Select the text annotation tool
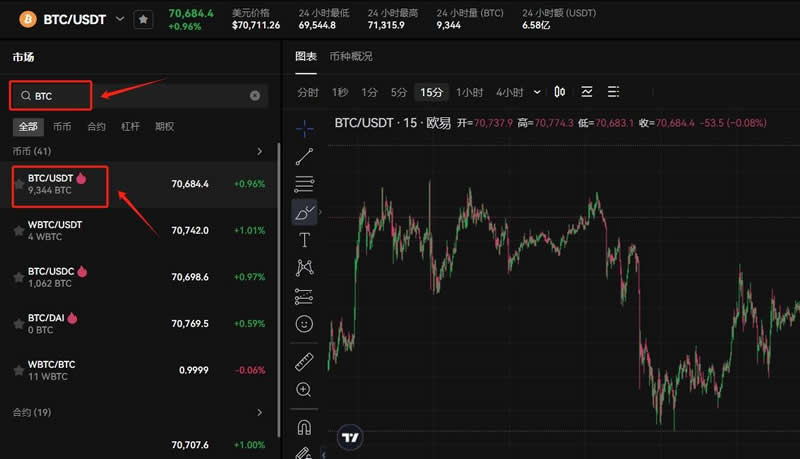 point(305,240)
